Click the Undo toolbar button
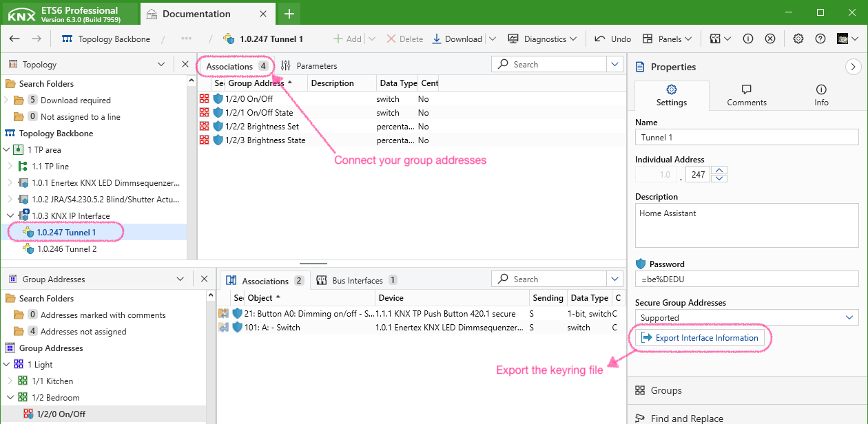This screenshot has width=868, height=424. [x=612, y=39]
